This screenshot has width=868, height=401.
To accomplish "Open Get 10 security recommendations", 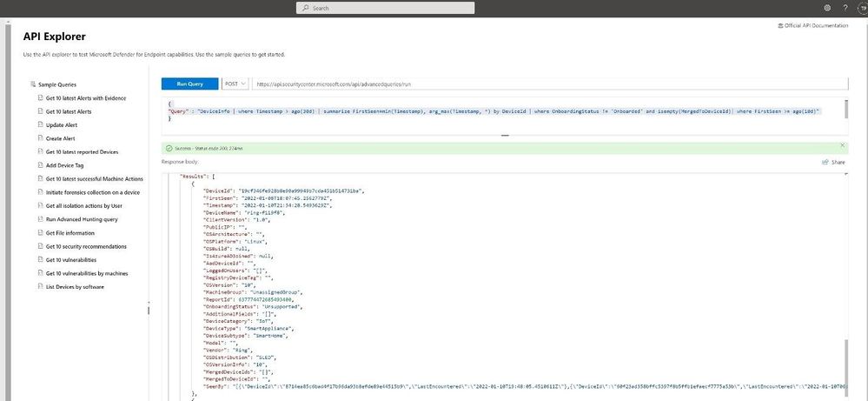I will [x=86, y=246].
